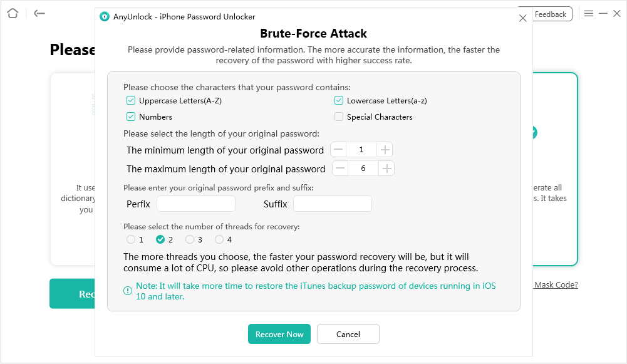Viewport: 627px width, 364px height.
Task: Decrease maximum password length with minus
Action: click(x=340, y=169)
